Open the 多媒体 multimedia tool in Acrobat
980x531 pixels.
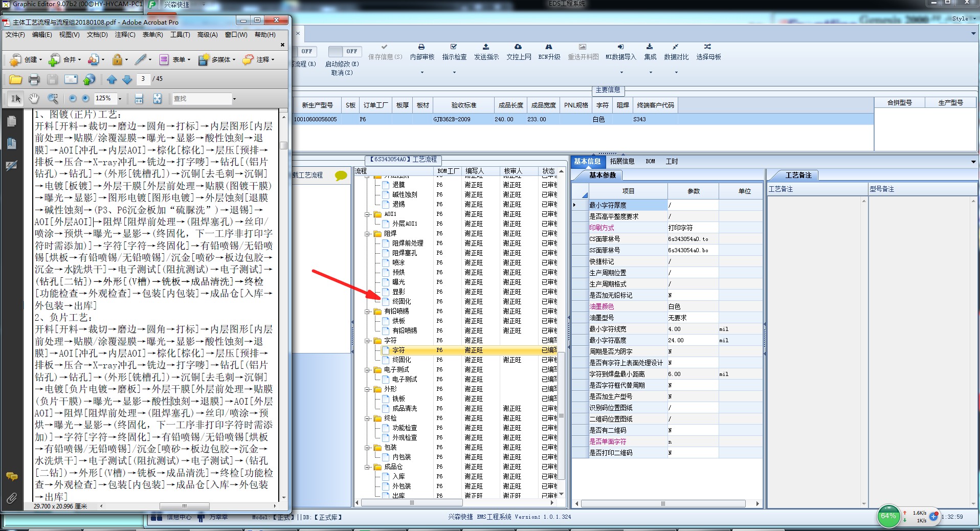217,60
